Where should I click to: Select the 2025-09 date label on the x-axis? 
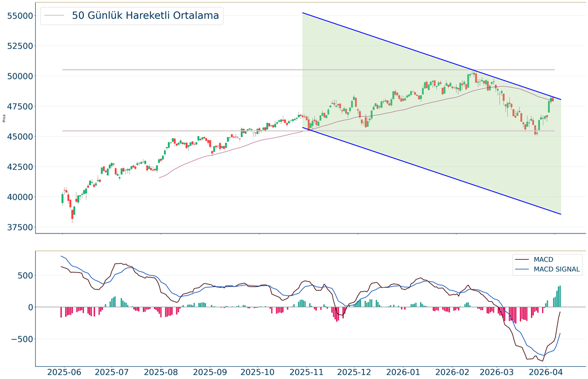click(x=209, y=372)
